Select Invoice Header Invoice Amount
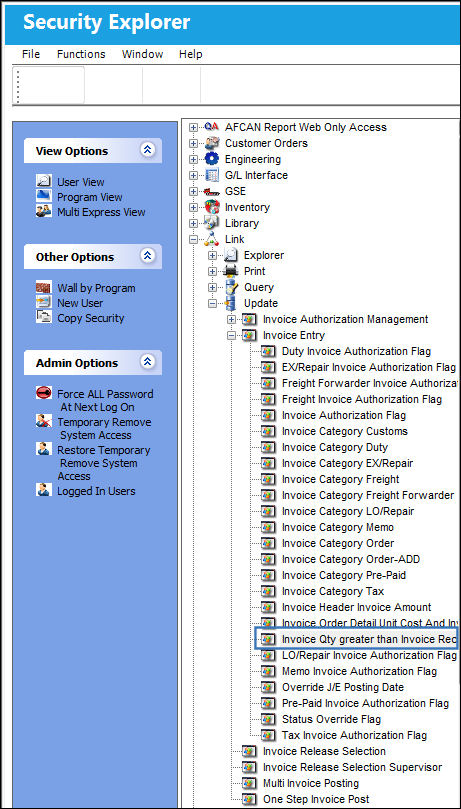This screenshot has height=809, width=461. point(356,607)
